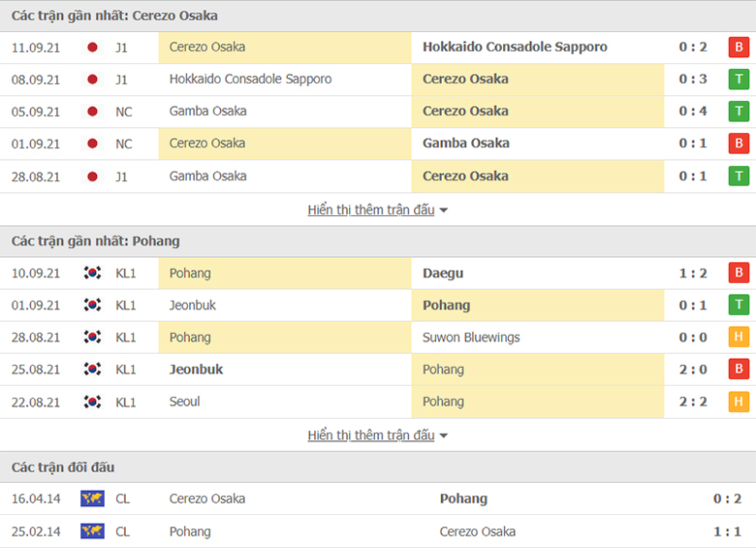Click the green T badge for the 0:4 result
756x548 pixels.
(739, 112)
